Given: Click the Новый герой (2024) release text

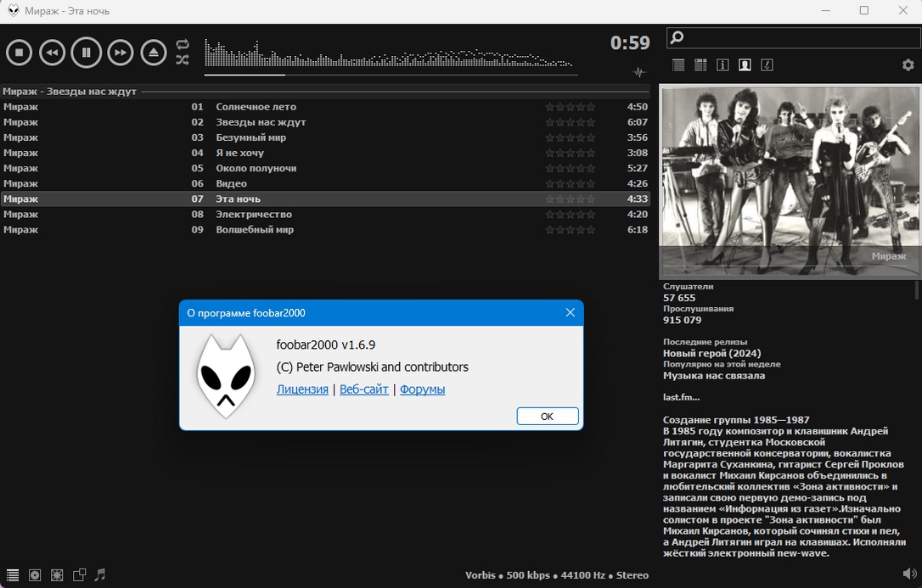Looking at the screenshot, I should tap(711, 354).
